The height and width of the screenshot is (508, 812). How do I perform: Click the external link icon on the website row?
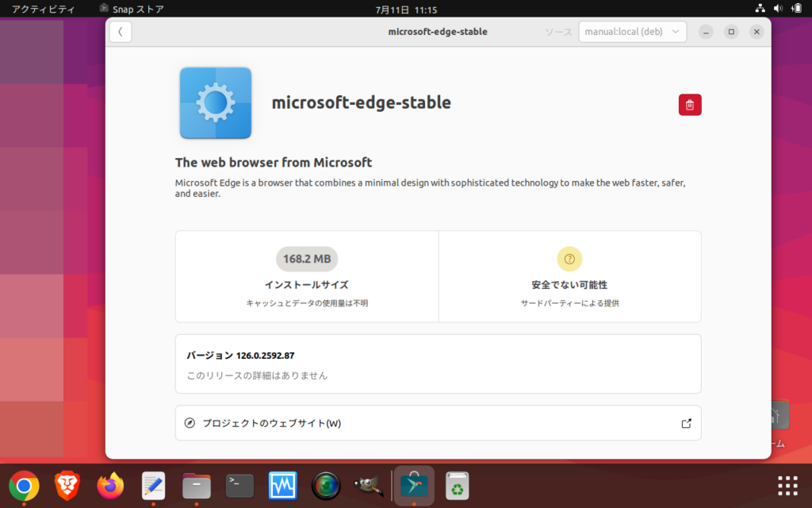(686, 424)
